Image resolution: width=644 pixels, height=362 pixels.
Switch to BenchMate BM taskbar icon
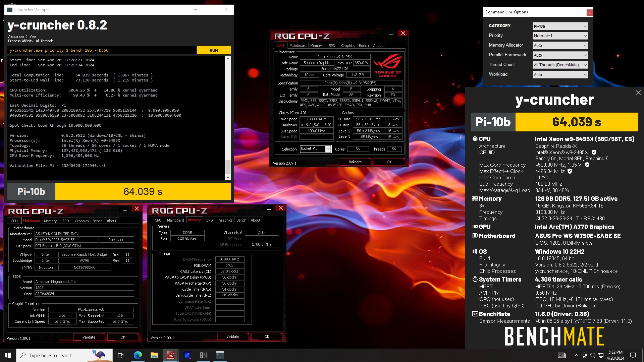tap(203, 355)
